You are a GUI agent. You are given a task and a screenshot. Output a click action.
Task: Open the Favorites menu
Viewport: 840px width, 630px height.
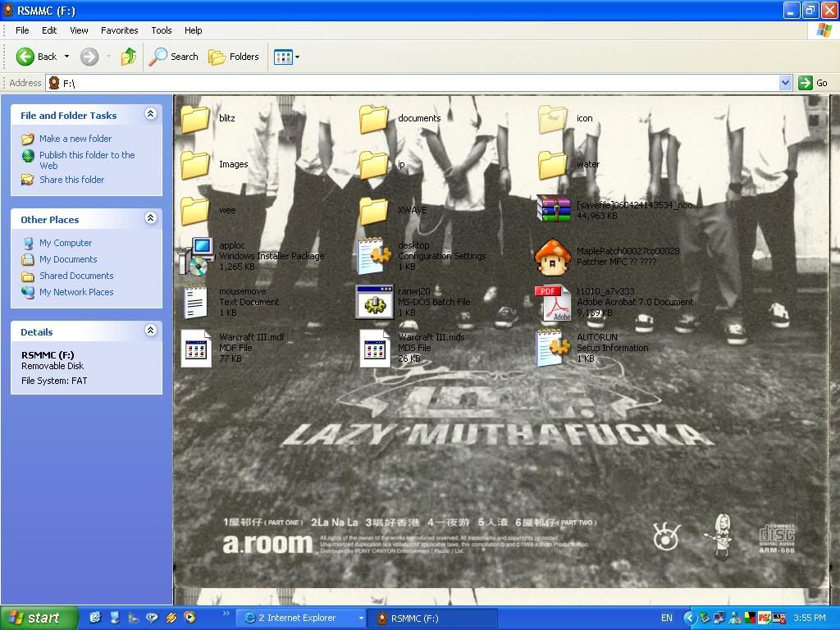coord(120,30)
